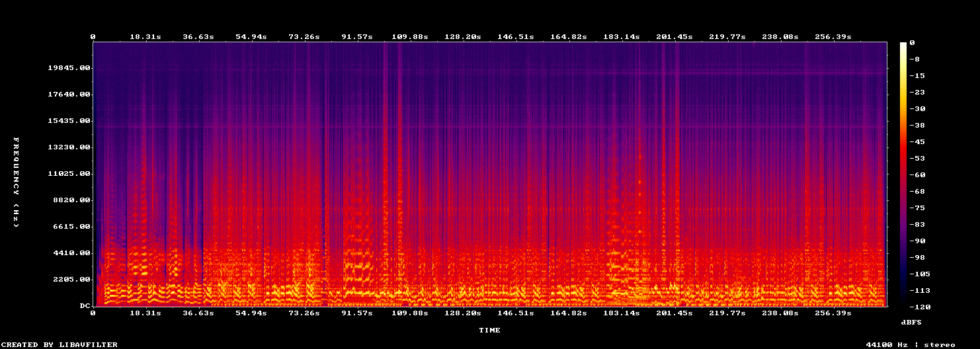Select the -120 dBFS scale label
This screenshot has height=349, width=980.
point(920,307)
